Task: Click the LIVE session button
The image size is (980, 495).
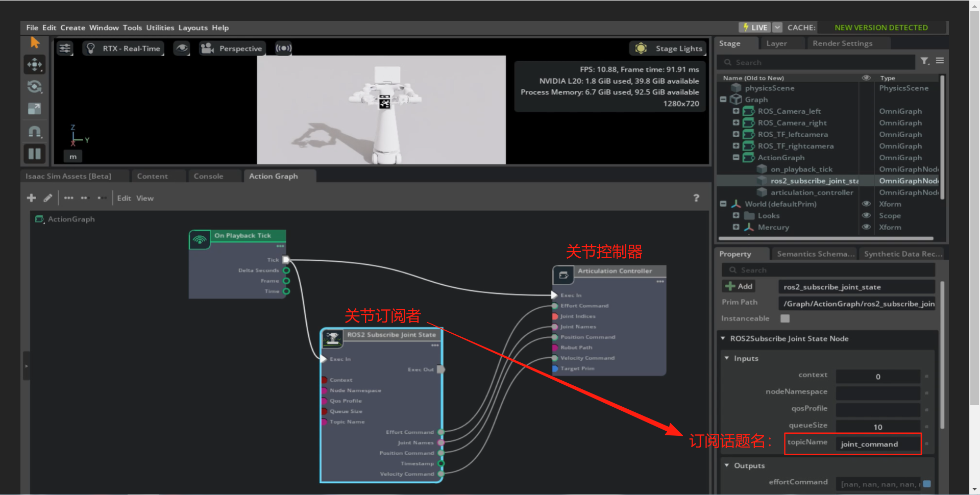Action: point(755,28)
